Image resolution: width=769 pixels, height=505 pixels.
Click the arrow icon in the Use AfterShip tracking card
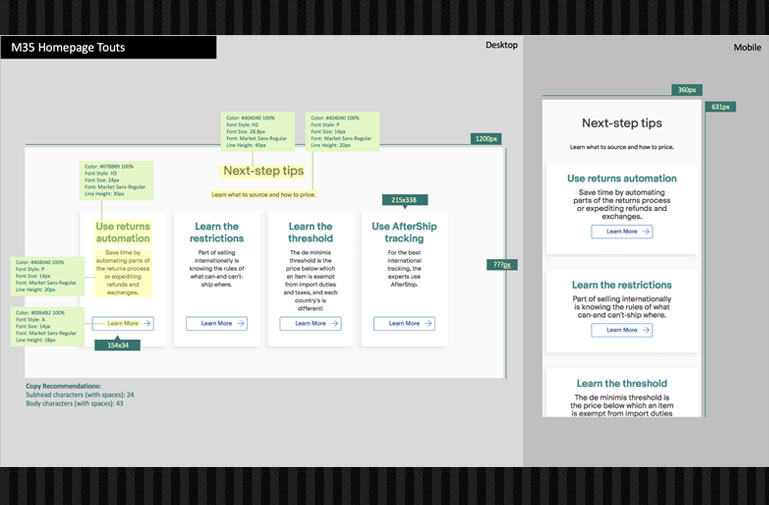427,324
